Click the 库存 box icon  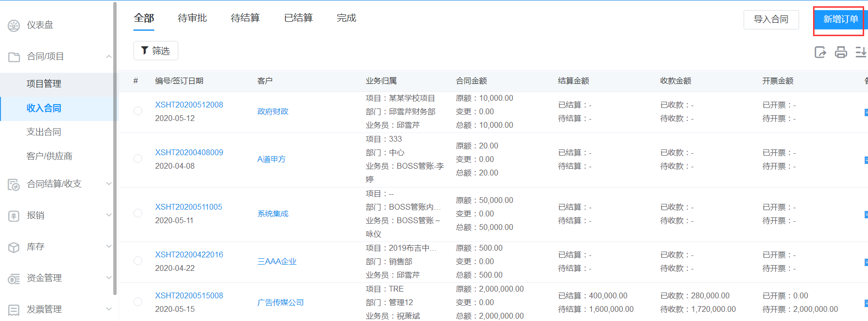click(14, 247)
